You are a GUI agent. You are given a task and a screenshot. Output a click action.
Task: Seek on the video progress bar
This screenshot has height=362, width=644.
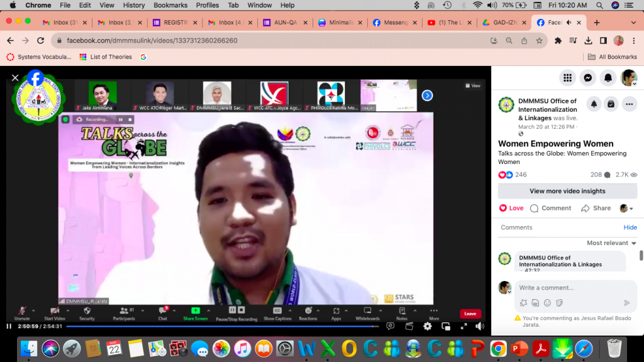[222, 326]
